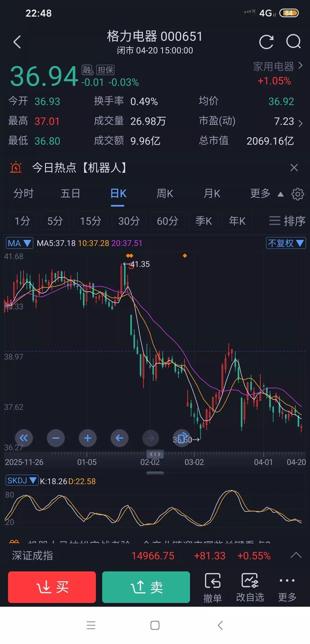310x644 pixels.
Task: Open the MA indicator dropdown
Action: click(x=20, y=243)
